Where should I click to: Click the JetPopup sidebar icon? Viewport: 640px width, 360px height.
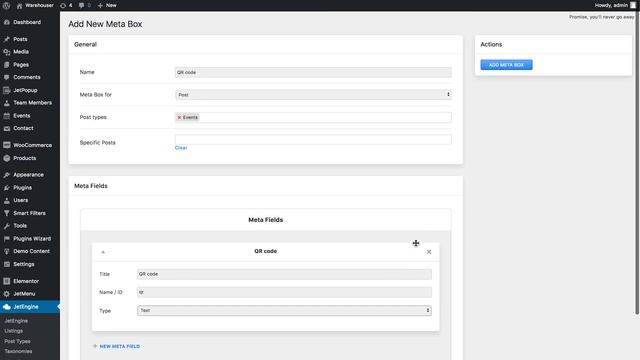(7, 90)
